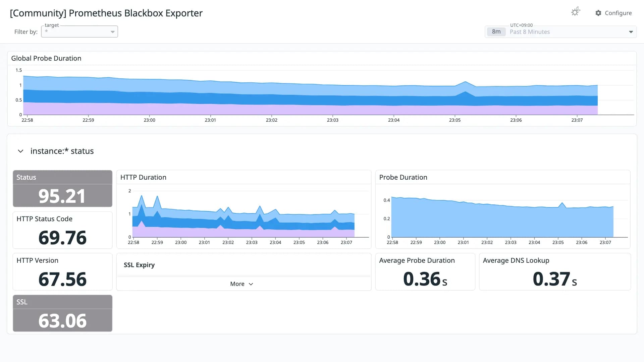The width and height of the screenshot is (644, 362).
Task: Open the target filter dropdown
Action: [x=79, y=32]
